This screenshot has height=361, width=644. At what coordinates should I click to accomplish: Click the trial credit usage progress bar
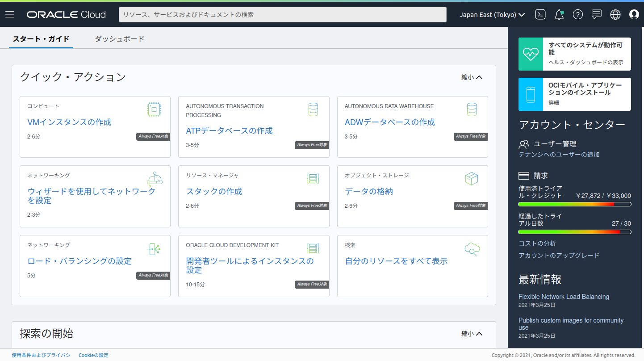575,204
